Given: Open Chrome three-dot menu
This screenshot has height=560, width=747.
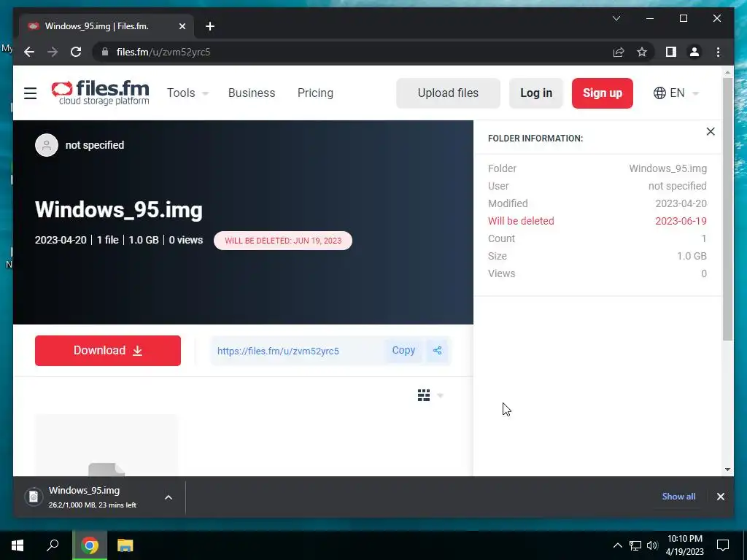Looking at the screenshot, I should click(718, 52).
